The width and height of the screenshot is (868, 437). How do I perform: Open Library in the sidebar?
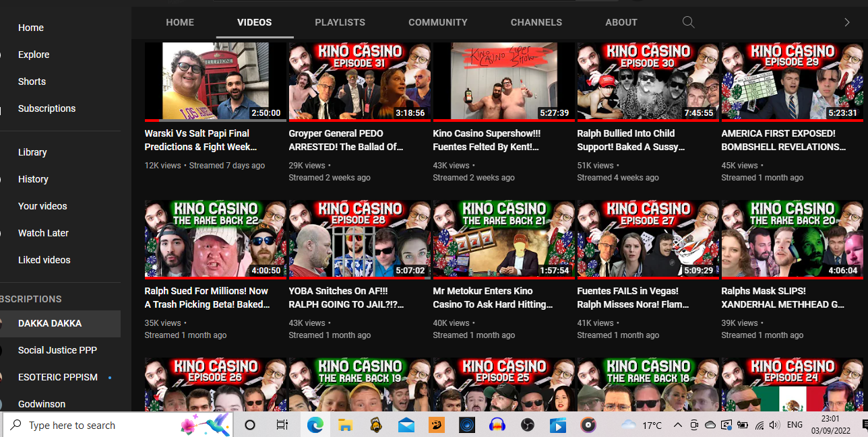(x=32, y=152)
